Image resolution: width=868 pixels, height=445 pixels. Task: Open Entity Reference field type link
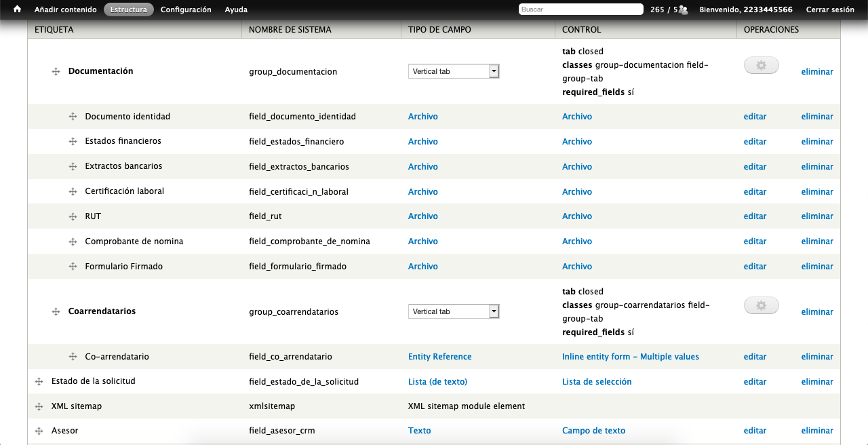click(439, 357)
